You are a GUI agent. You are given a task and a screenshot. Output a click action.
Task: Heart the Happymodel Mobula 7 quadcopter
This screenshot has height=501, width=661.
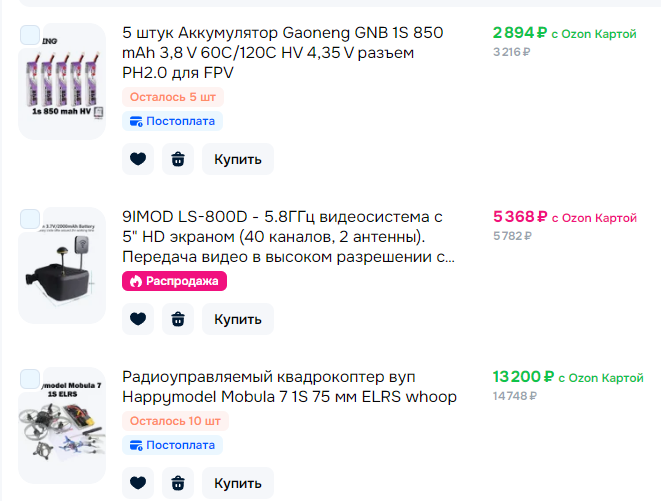click(x=138, y=483)
